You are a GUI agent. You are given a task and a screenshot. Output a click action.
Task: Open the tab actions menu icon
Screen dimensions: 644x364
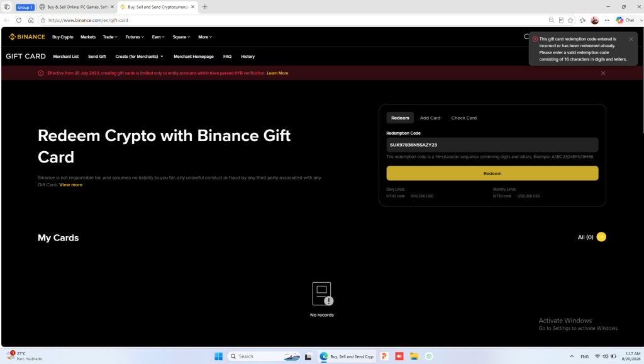coord(6,7)
